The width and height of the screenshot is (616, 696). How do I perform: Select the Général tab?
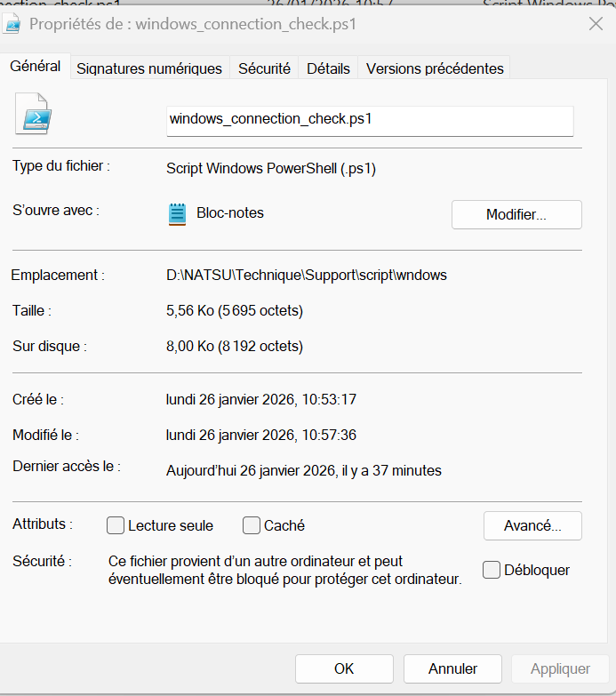point(36,67)
